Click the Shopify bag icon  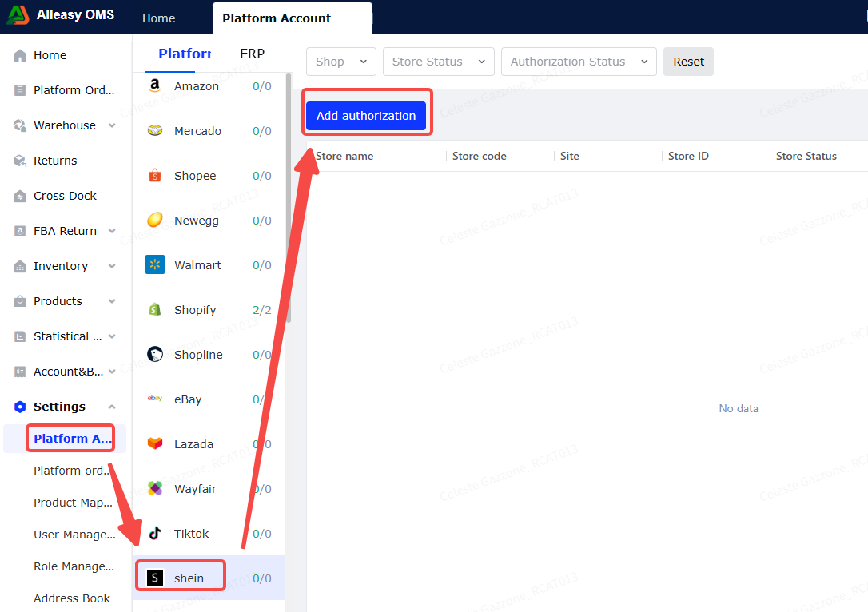tap(155, 309)
